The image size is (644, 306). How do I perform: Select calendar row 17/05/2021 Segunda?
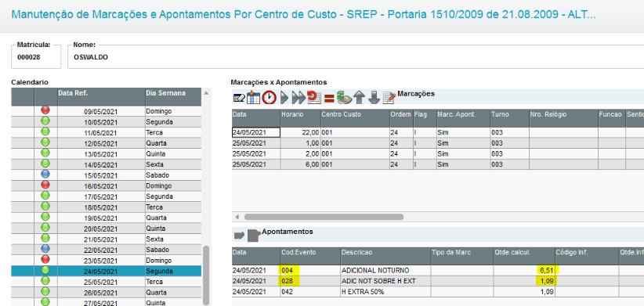pos(107,196)
